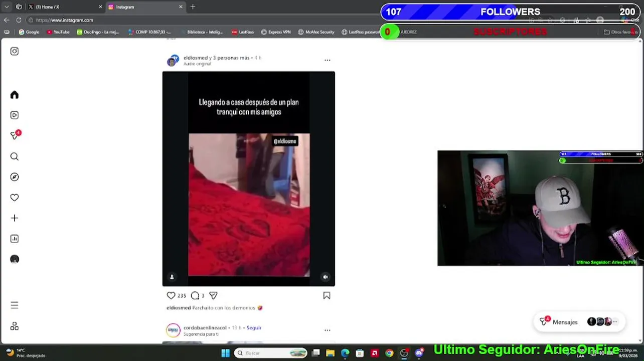
Task: Close the Instagram browser tab
Action: pos(181,7)
